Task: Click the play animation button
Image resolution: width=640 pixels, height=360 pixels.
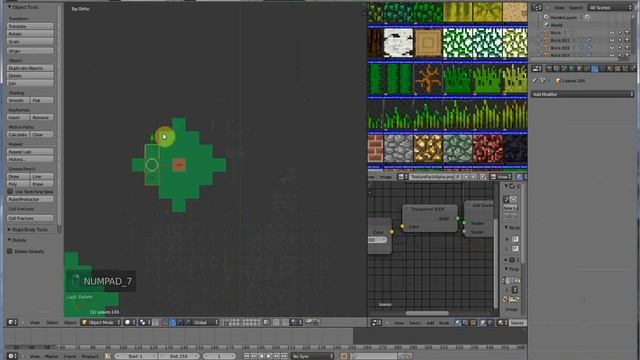Action: click(269, 356)
